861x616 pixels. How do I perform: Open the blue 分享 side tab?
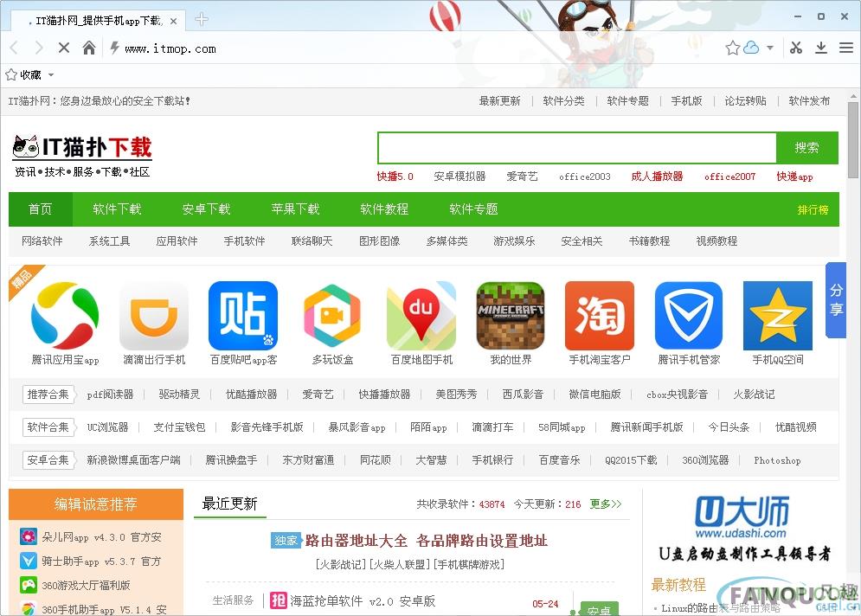point(835,299)
